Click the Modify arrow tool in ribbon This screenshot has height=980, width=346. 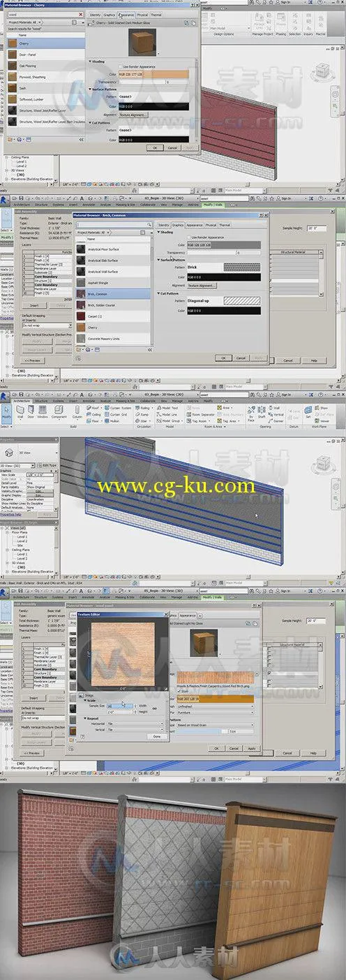tap(6, 412)
